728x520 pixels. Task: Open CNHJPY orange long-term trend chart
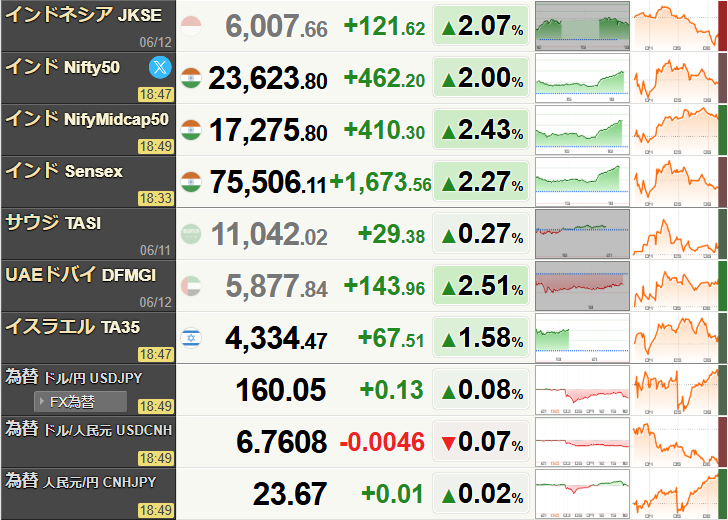tap(676, 494)
